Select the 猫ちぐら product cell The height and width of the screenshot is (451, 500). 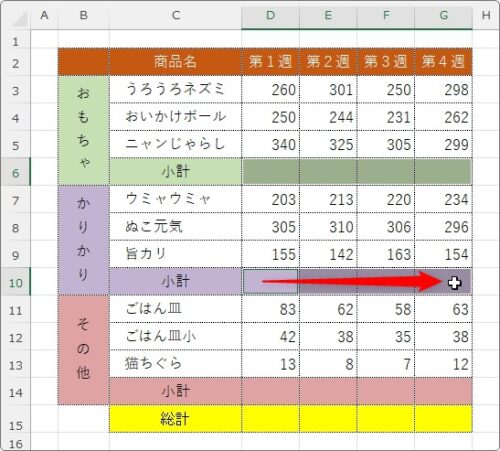click(x=175, y=364)
